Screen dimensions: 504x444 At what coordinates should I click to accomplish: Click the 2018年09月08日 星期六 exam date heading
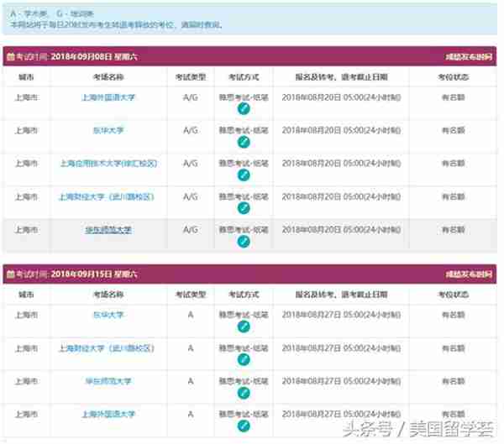pos(94,57)
